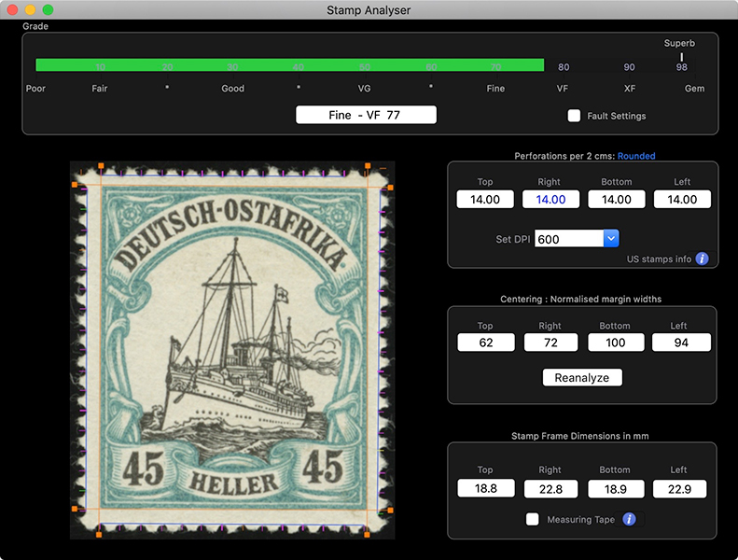The height and width of the screenshot is (560, 738).
Task: Click the Left frame dimension 22.9
Action: click(679, 489)
